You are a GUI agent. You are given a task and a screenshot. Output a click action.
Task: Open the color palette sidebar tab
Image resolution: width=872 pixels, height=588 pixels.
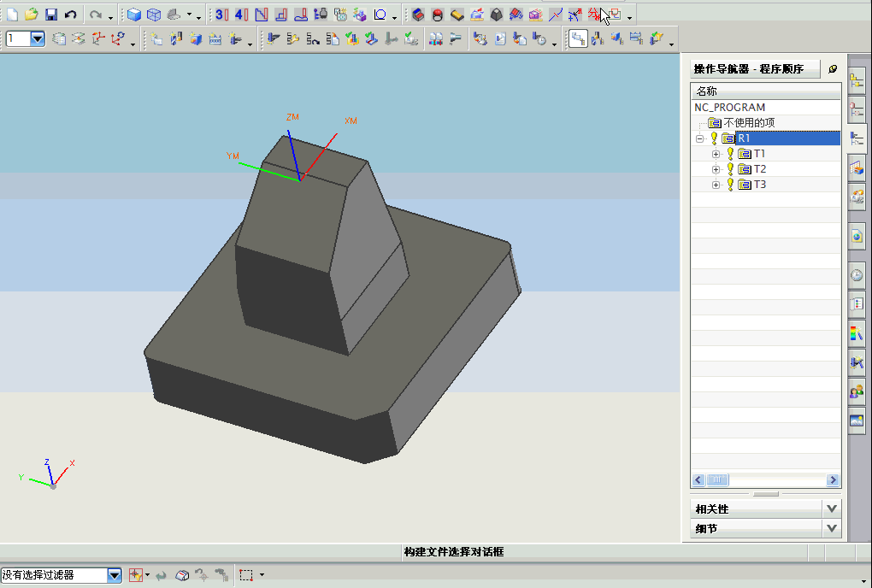point(857,333)
